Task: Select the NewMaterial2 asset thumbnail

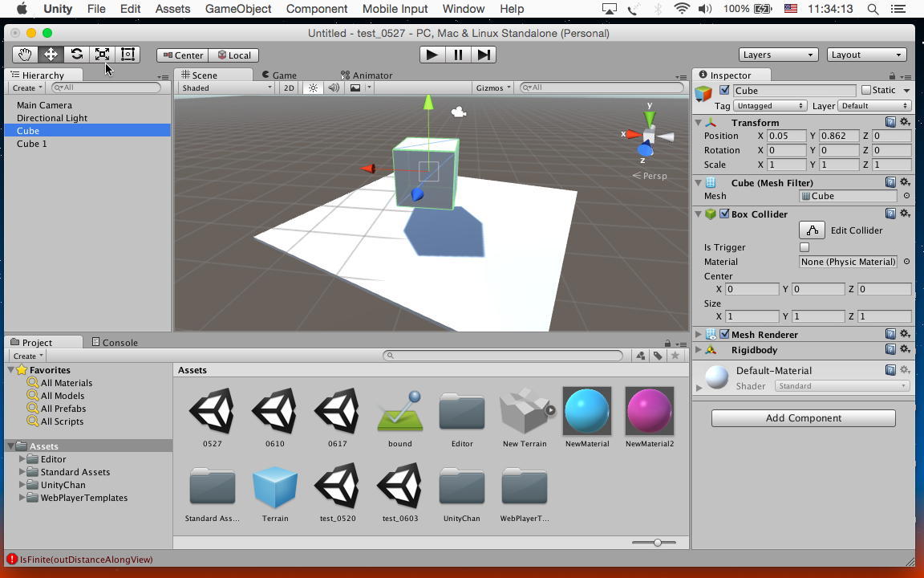Action: (x=649, y=411)
